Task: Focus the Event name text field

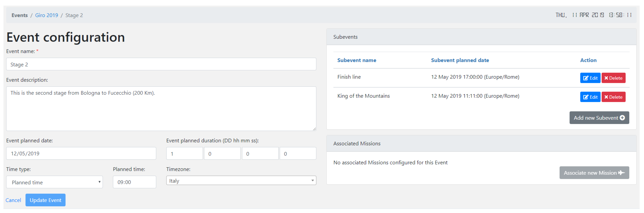Action: tap(161, 64)
